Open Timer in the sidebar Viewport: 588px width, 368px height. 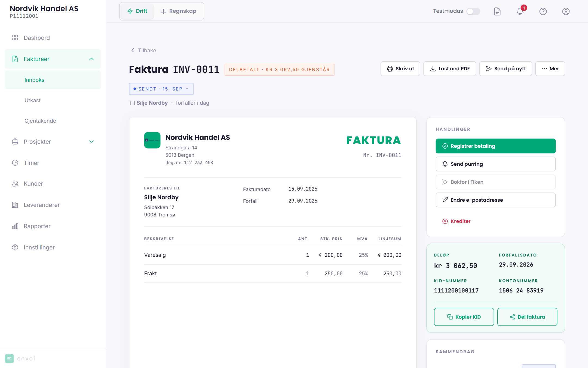coord(53,163)
